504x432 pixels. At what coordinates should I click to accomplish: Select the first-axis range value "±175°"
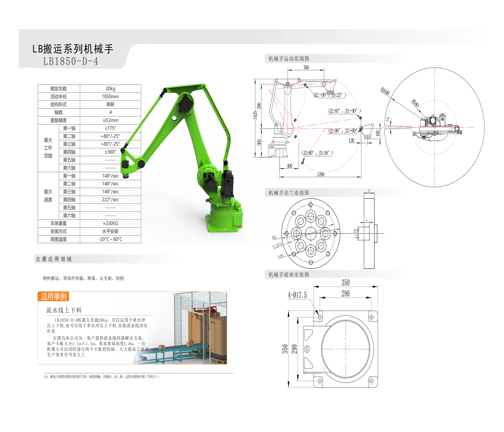(x=111, y=128)
